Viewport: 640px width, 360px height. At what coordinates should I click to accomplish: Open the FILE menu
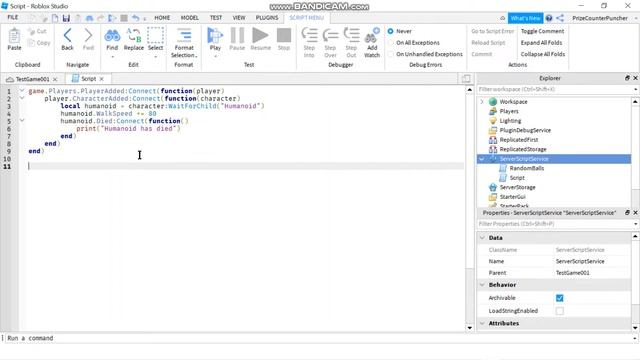[13, 18]
